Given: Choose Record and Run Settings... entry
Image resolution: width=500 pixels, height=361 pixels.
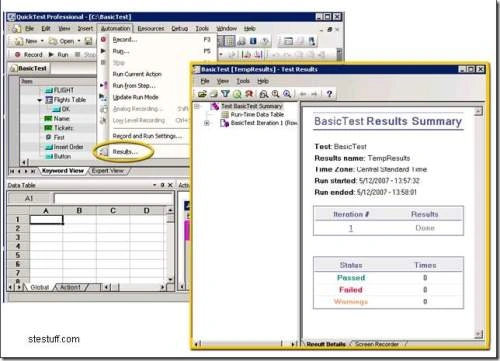Looking at the screenshot, I should [x=147, y=136].
